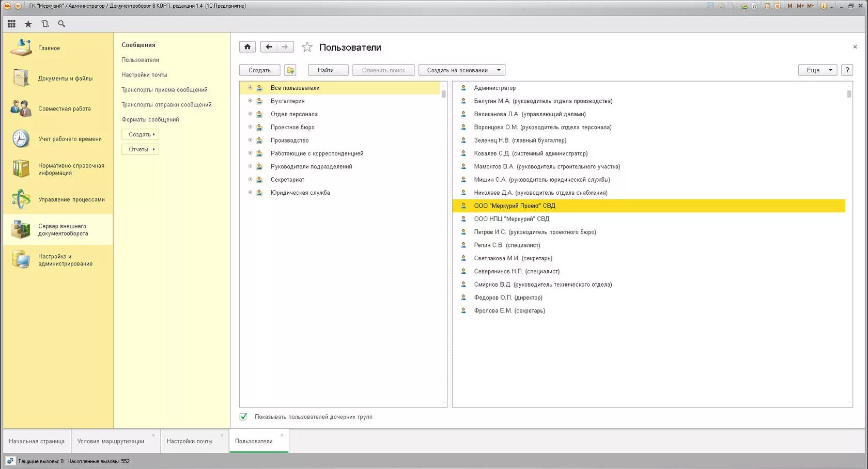868x469 pixels.
Task: Open the History icon in top toolbar
Action: [x=45, y=24]
